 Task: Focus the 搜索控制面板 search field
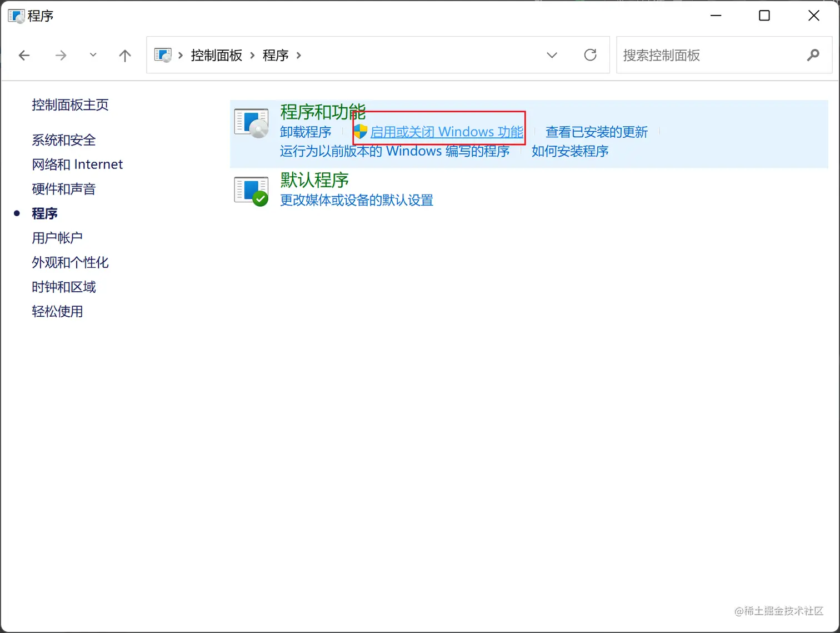click(x=711, y=55)
